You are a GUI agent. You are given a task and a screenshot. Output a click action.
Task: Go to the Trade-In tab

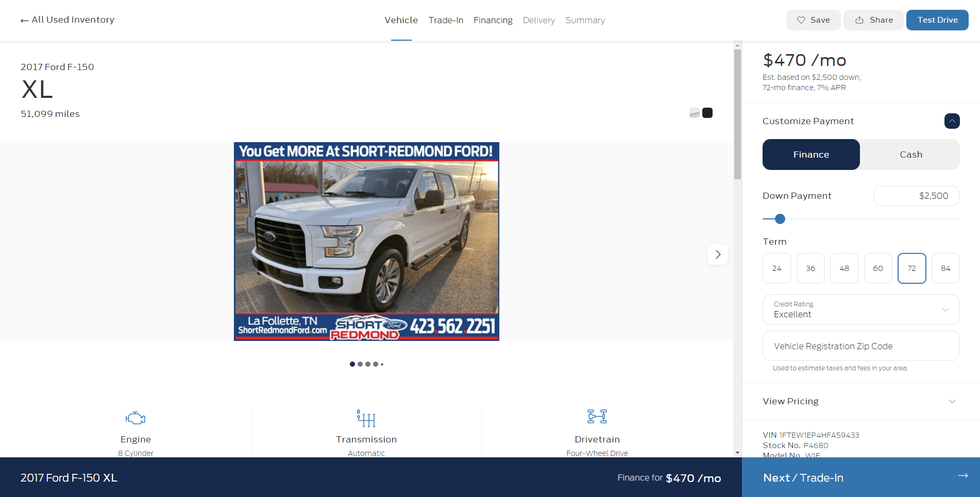[x=445, y=20]
